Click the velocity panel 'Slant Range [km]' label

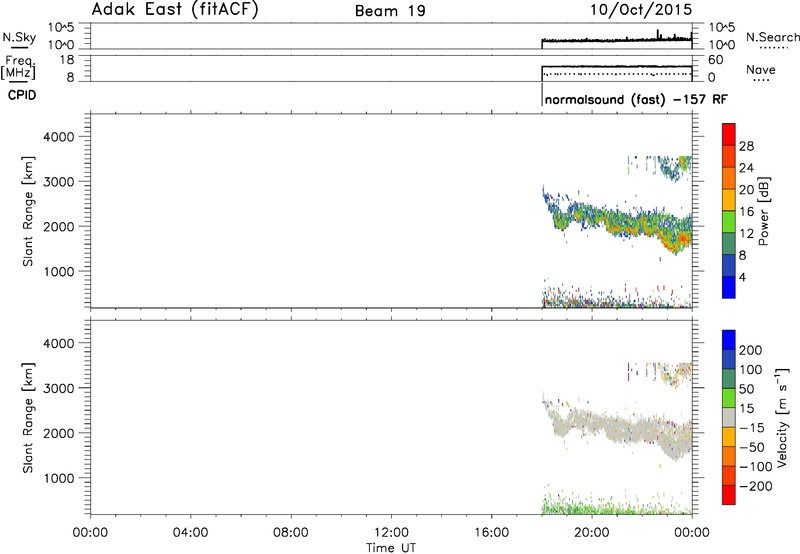[28, 418]
